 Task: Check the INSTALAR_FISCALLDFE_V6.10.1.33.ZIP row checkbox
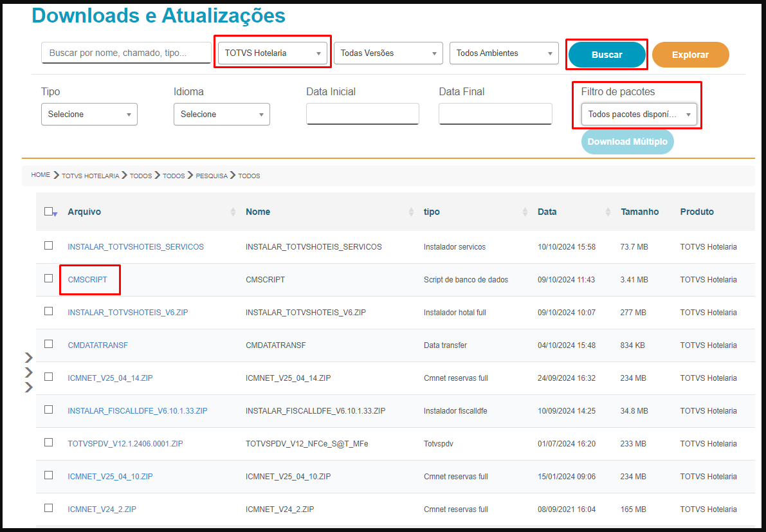(48, 409)
